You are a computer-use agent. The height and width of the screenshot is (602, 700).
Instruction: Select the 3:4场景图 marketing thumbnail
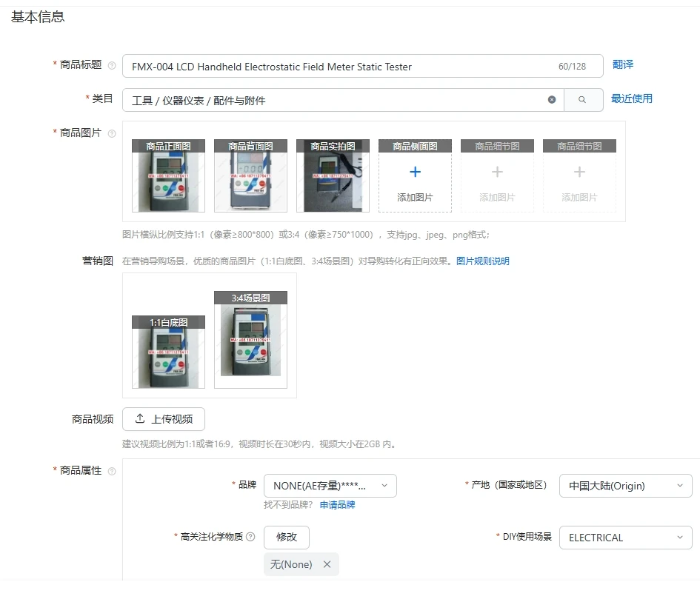[x=250, y=340]
